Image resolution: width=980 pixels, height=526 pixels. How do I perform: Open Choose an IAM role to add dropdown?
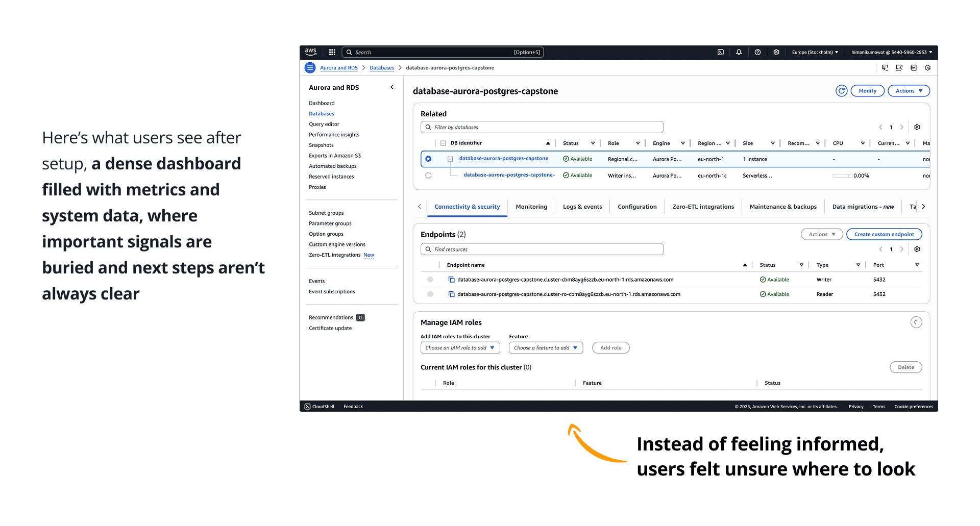[460, 348]
